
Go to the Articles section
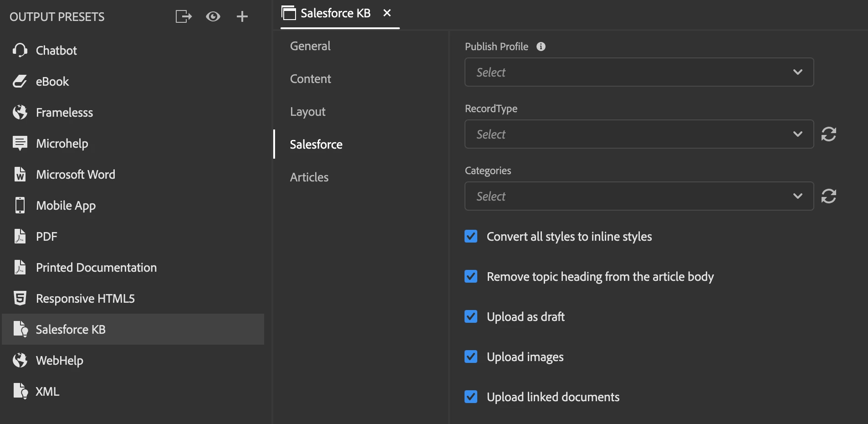click(x=309, y=177)
